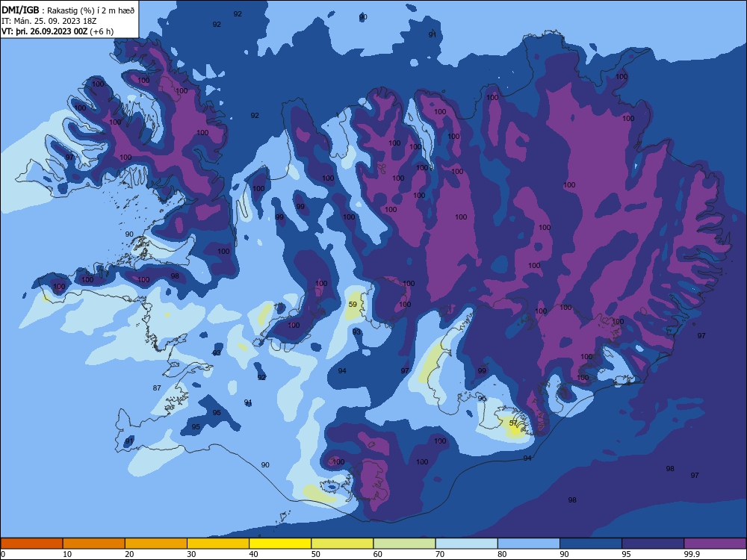Screen dimensions: 747x560
Task: Click the 80-90 light blue legend swatch
Action: (529, 544)
